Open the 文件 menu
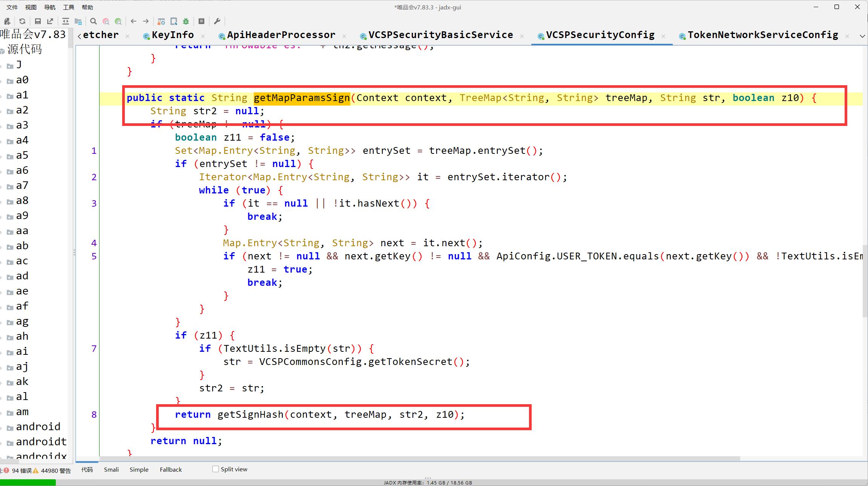Image resolution: width=868 pixels, height=486 pixels. 12,7
